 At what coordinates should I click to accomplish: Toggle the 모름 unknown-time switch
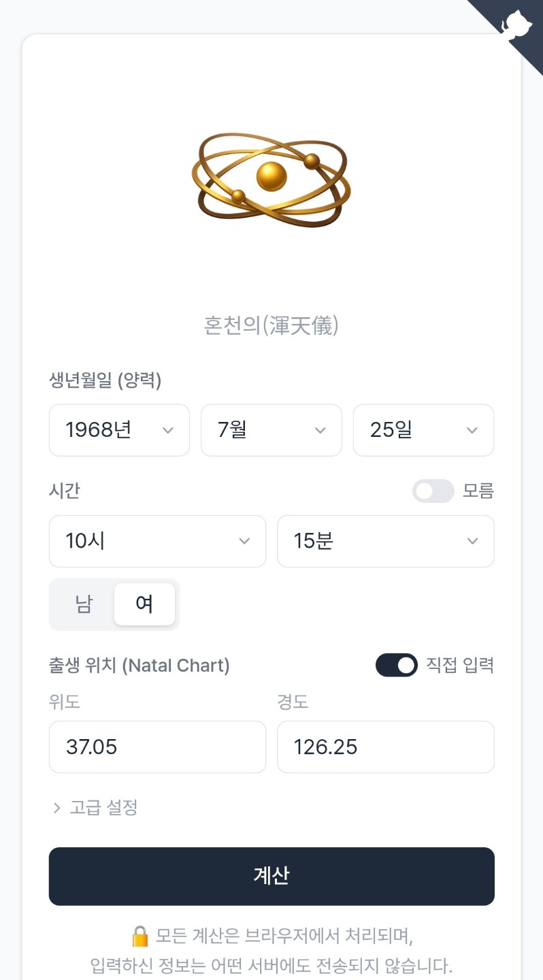pyautogui.click(x=433, y=491)
